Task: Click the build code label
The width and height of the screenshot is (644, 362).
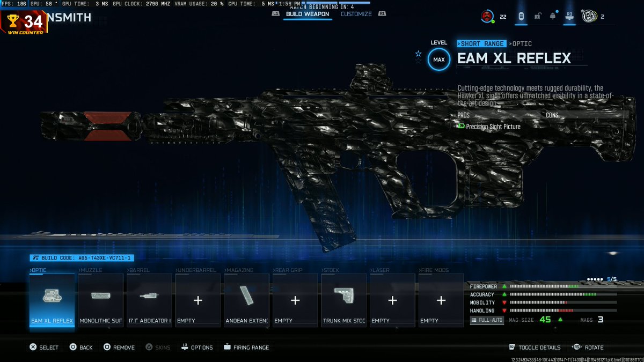Action: pyautogui.click(x=80, y=258)
